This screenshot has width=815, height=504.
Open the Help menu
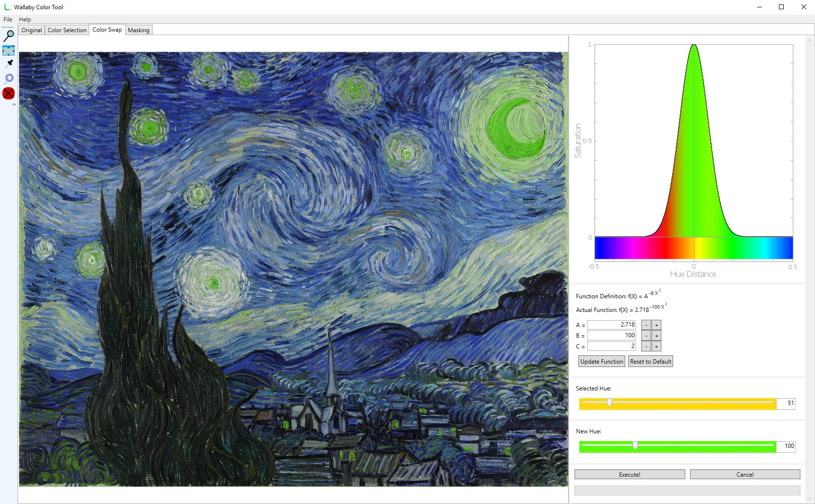(25, 19)
